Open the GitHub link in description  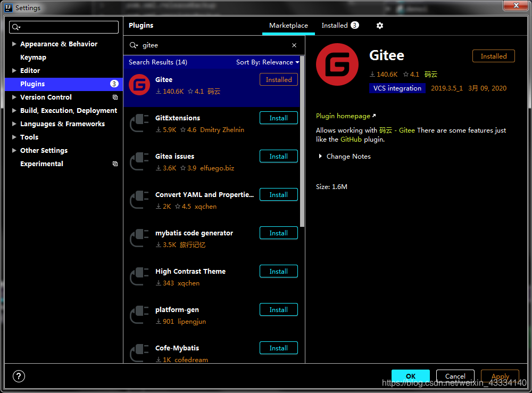pyautogui.click(x=351, y=140)
